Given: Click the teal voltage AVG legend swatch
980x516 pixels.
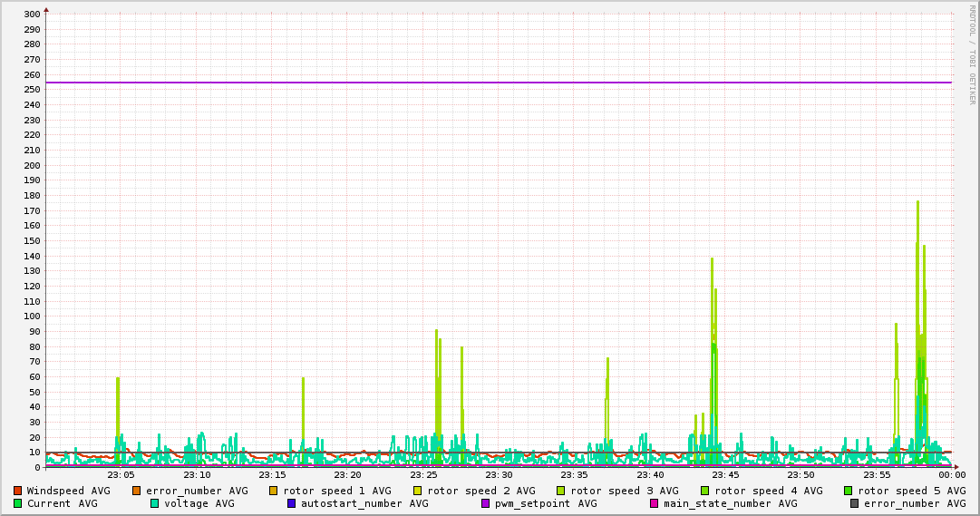Looking at the screenshot, I should pyautogui.click(x=154, y=503).
